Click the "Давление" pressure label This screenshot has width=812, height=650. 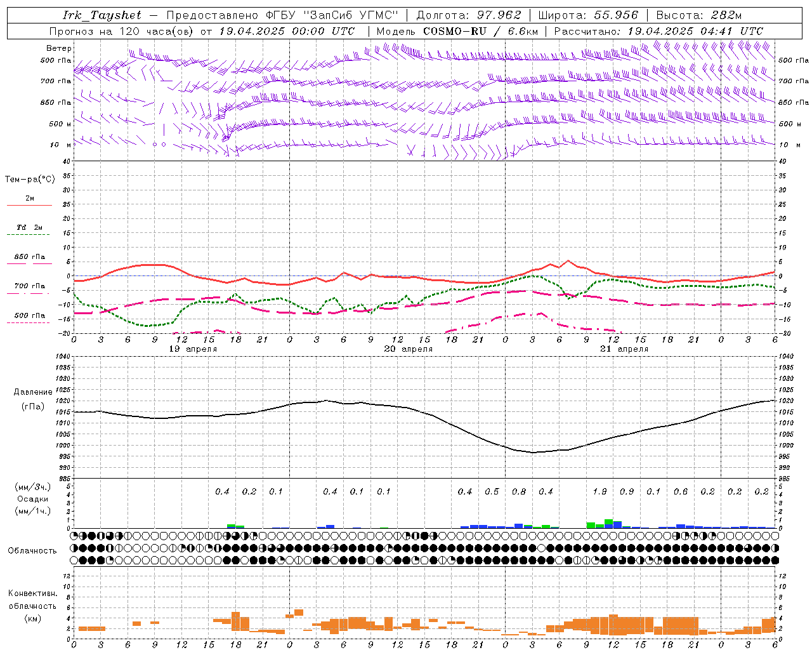(x=33, y=392)
